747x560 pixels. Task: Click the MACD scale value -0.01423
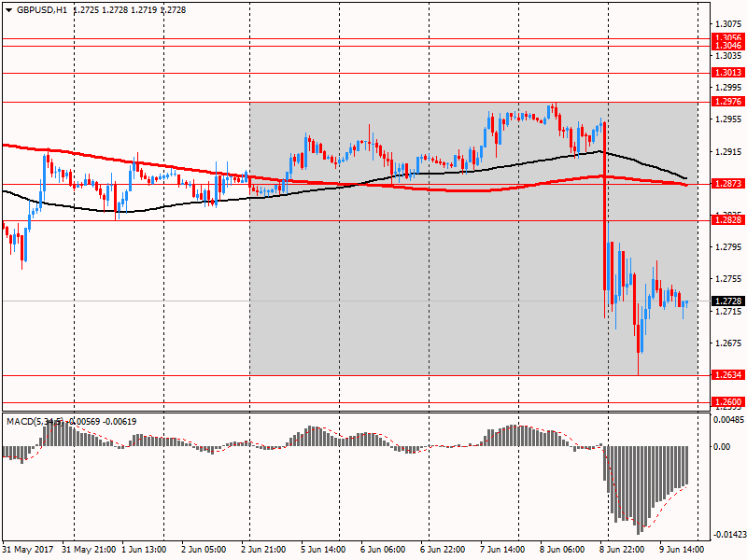(728, 535)
